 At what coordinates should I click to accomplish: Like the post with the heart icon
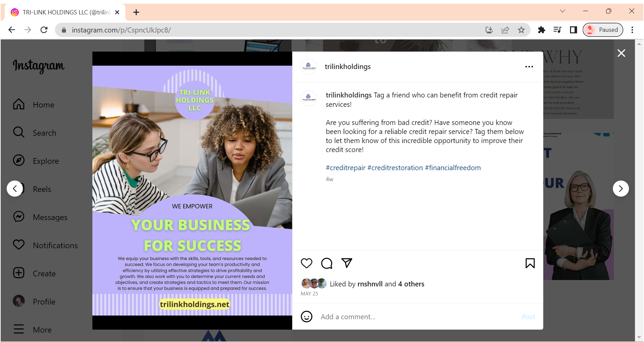pos(306,263)
